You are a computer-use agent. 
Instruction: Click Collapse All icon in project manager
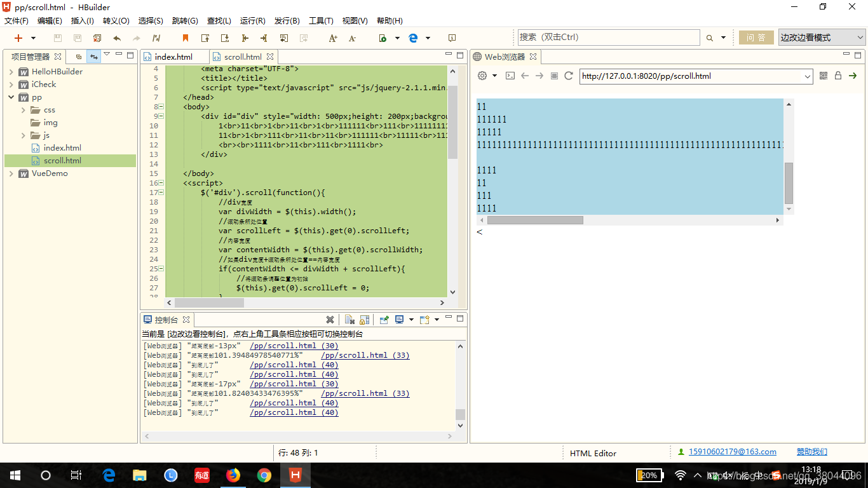coord(78,57)
